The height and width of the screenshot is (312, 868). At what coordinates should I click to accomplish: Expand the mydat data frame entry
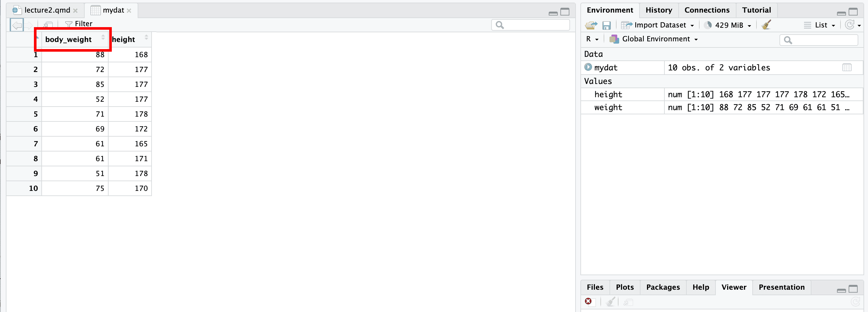coord(588,67)
